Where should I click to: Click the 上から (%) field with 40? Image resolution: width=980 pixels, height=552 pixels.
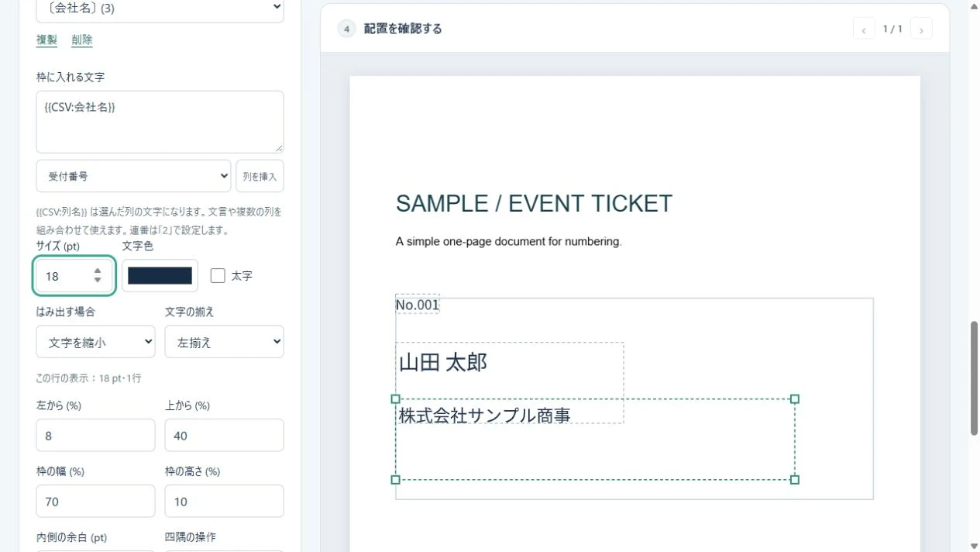(224, 436)
